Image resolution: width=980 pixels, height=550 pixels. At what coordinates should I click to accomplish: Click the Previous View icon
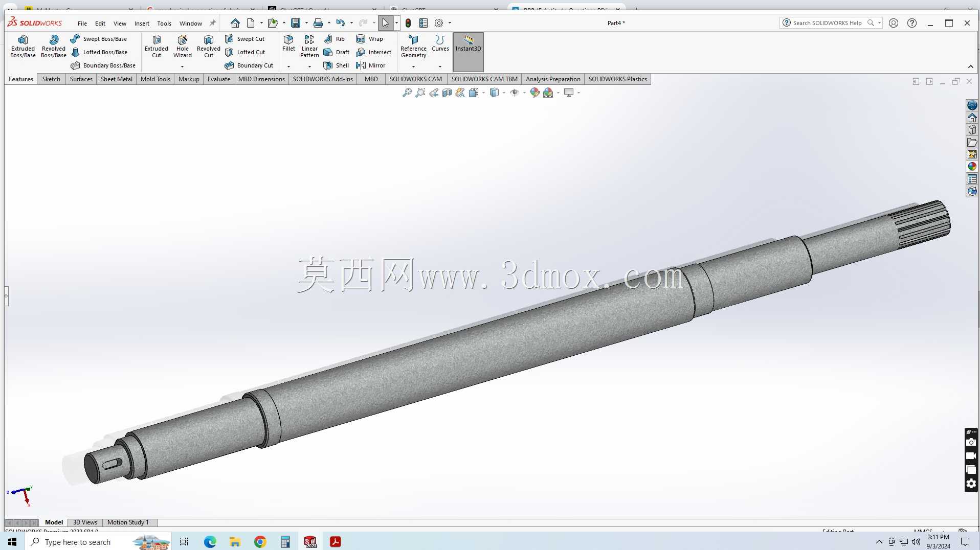[x=434, y=93]
